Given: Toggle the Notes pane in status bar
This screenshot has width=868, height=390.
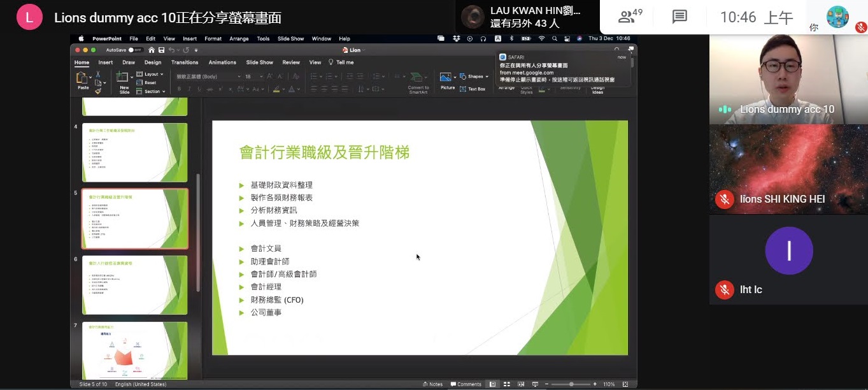Looking at the screenshot, I should tap(432, 384).
